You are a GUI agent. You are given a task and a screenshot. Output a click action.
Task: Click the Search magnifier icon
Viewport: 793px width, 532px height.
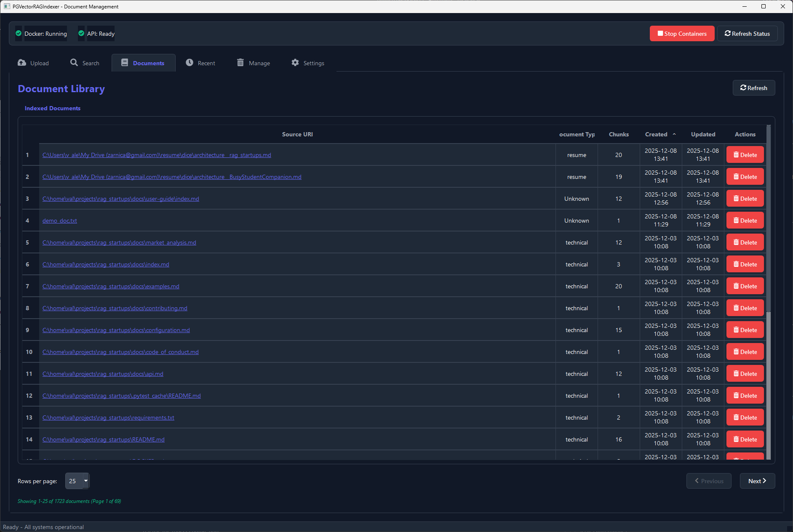click(x=74, y=62)
